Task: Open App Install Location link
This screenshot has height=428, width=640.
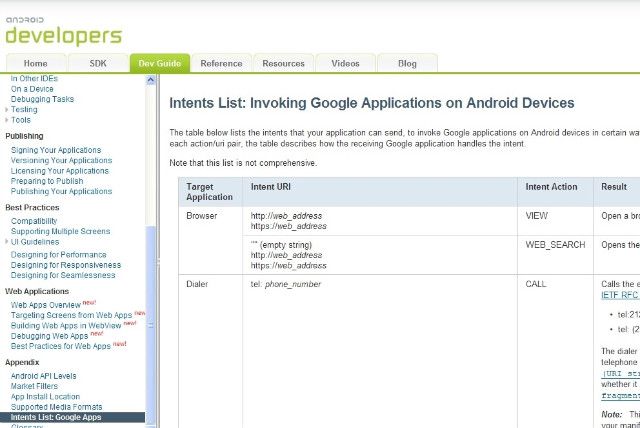Action: [x=45, y=397]
